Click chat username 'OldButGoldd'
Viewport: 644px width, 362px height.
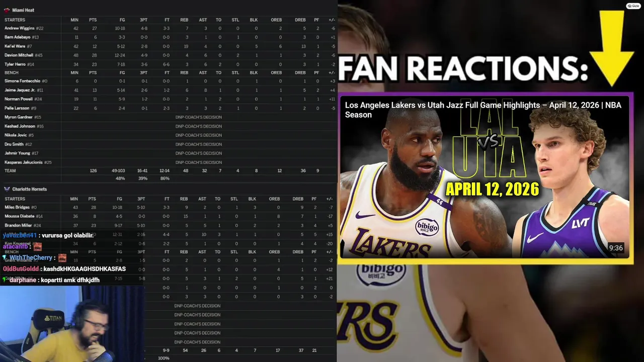click(x=21, y=269)
